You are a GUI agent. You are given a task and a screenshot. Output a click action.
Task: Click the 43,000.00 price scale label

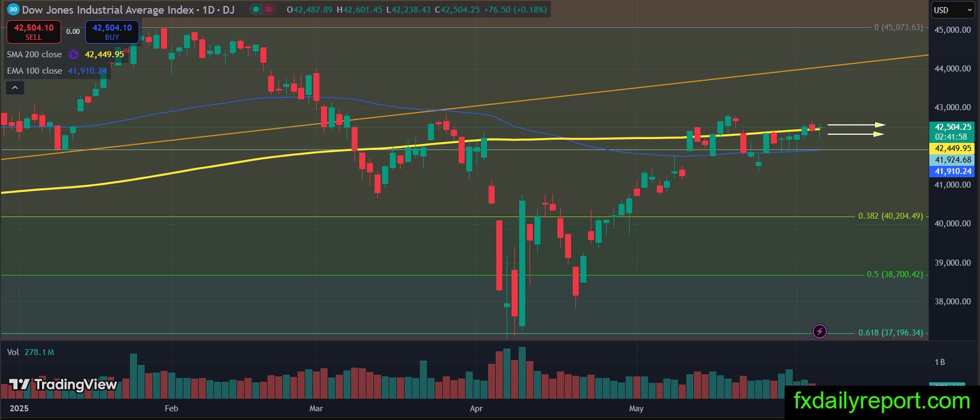coord(953,107)
